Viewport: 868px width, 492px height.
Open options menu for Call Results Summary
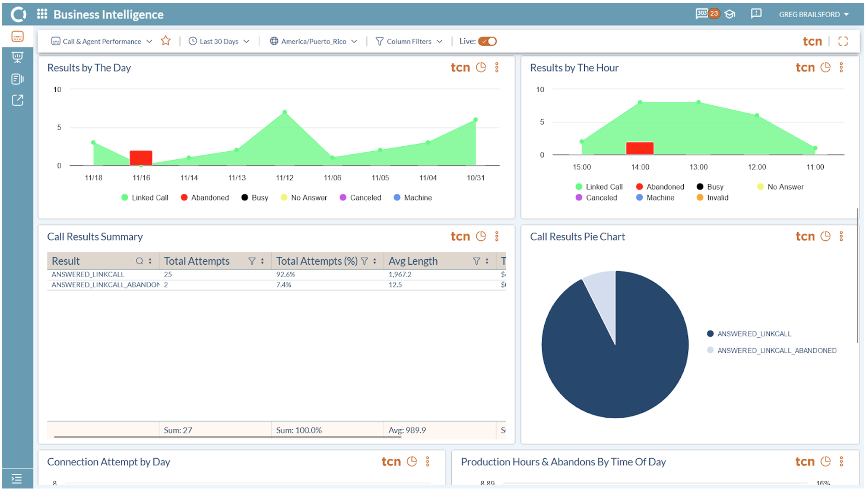click(497, 236)
